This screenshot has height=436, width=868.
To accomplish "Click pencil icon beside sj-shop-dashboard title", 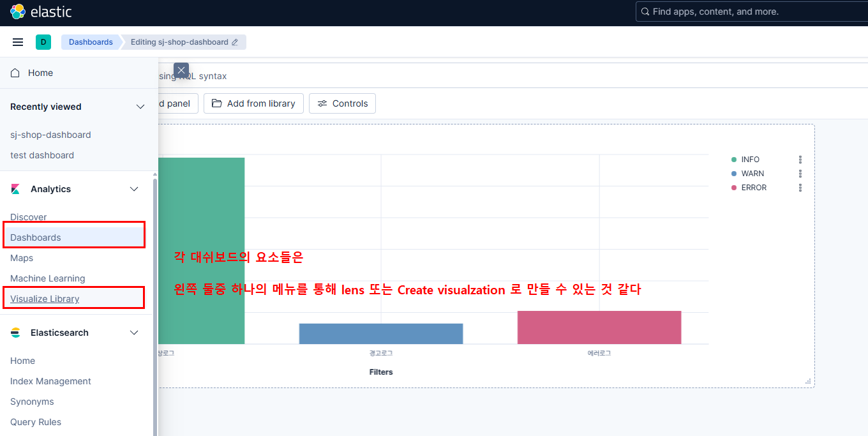I will point(235,42).
